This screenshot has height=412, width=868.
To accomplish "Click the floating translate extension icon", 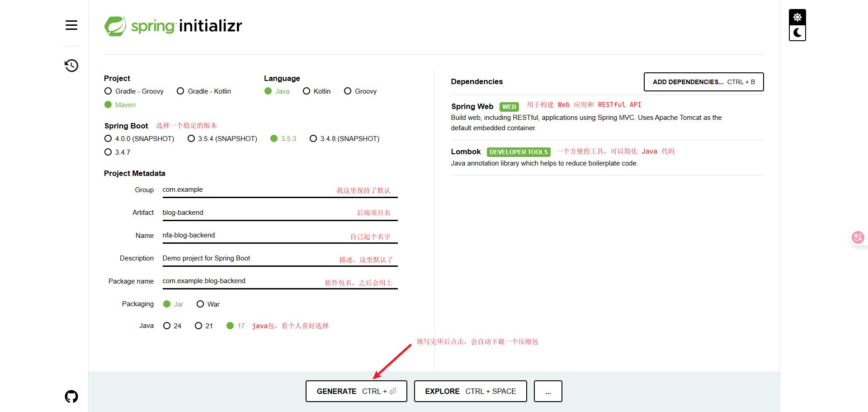I will pos(858,237).
